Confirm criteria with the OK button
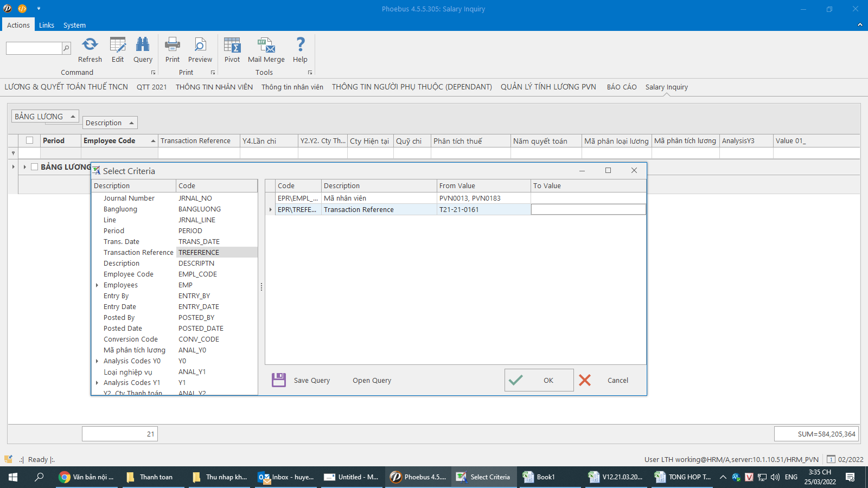The image size is (868, 488). point(539,380)
